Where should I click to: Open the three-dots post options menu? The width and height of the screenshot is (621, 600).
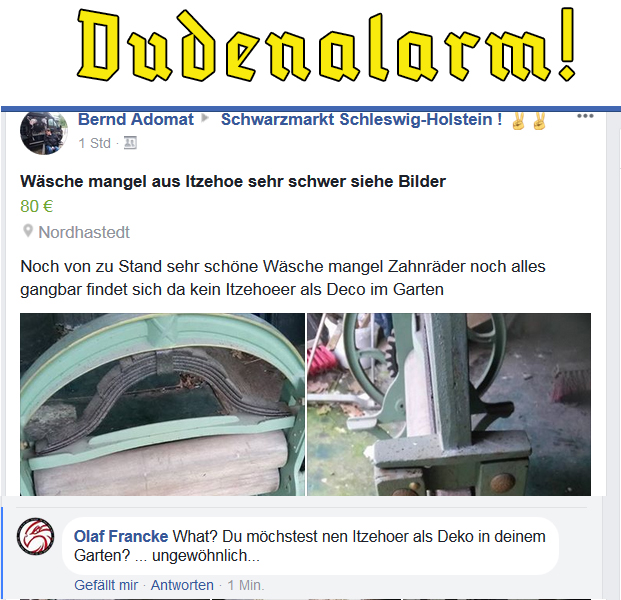click(x=585, y=116)
